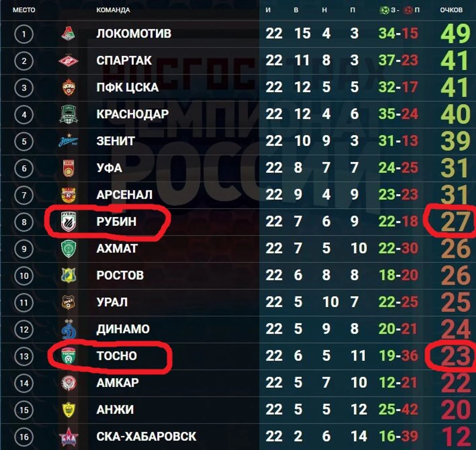Select the Ufa club emblem
The height and width of the screenshot is (450, 476).
point(68,168)
